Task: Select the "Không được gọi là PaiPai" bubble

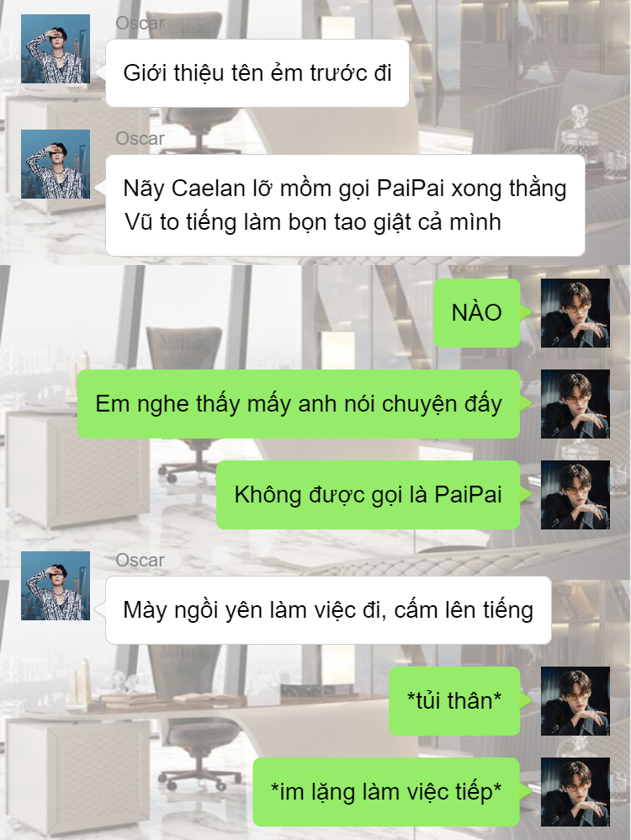Action: pos(368,495)
